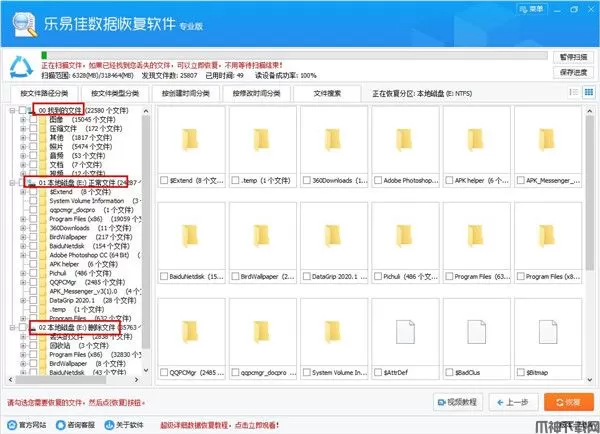
Task: Open the APK_Messenger folder thumbnail in grid
Action: 547,139
